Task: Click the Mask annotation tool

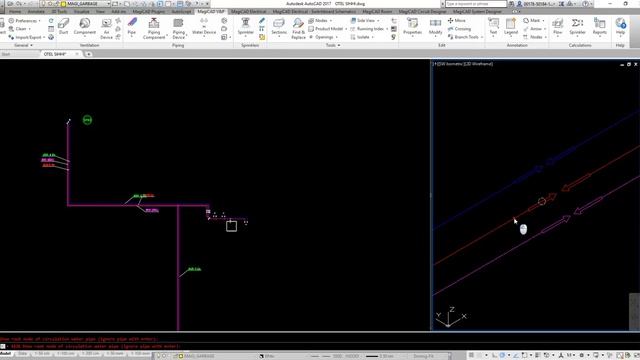Action: tap(534, 20)
